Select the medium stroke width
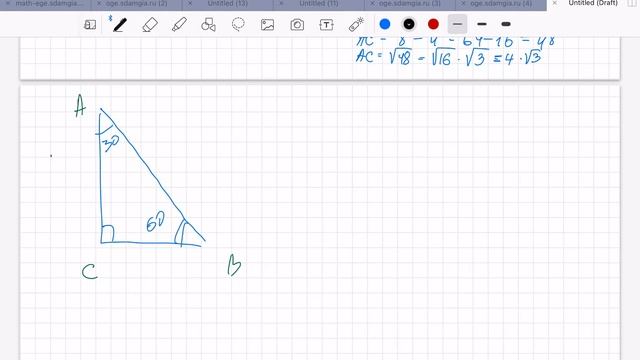Image resolution: width=640 pixels, height=360 pixels. click(x=482, y=24)
